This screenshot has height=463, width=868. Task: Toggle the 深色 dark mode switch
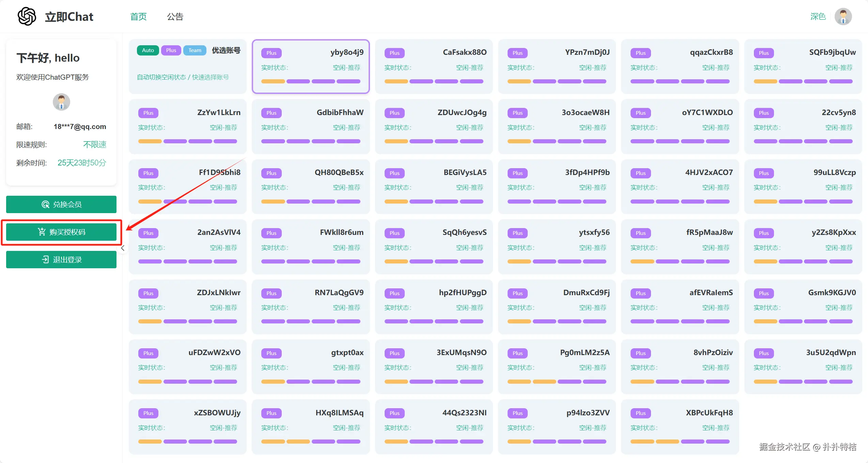(x=818, y=16)
